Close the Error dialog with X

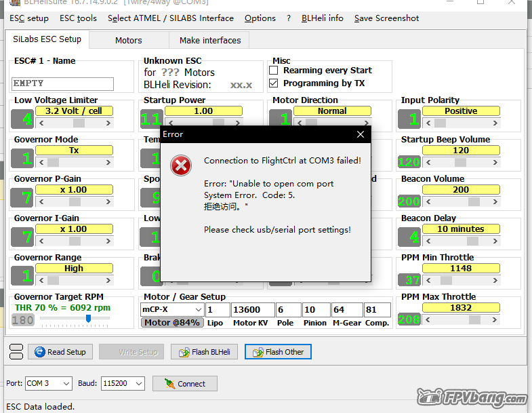[361, 134]
